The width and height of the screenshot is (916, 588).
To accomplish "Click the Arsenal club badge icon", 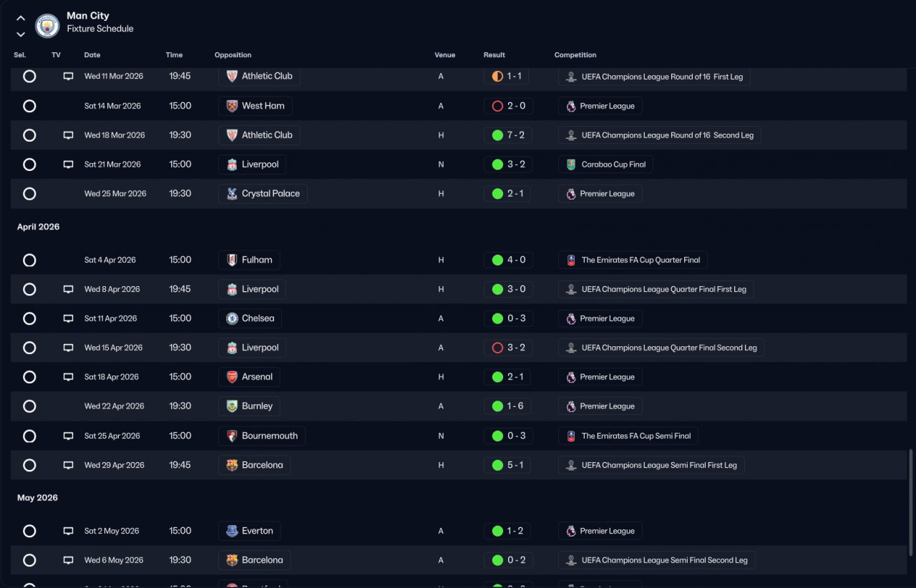I will tap(232, 377).
